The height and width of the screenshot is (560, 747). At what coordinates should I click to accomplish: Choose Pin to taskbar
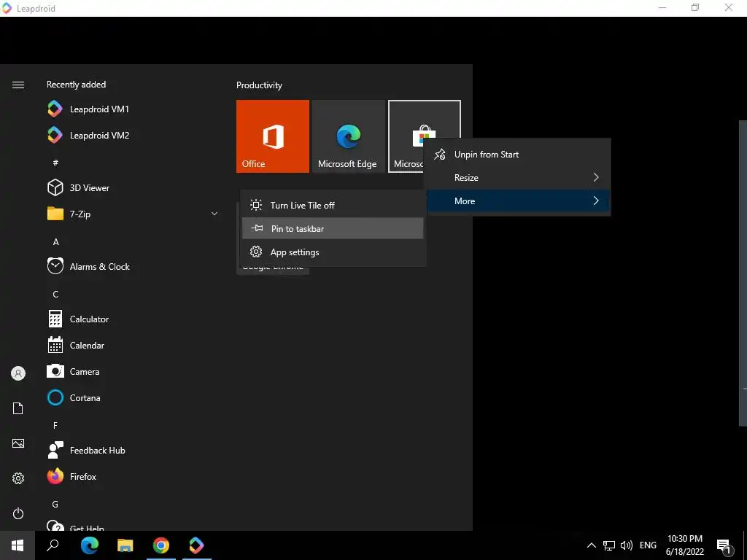click(x=333, y=228)
